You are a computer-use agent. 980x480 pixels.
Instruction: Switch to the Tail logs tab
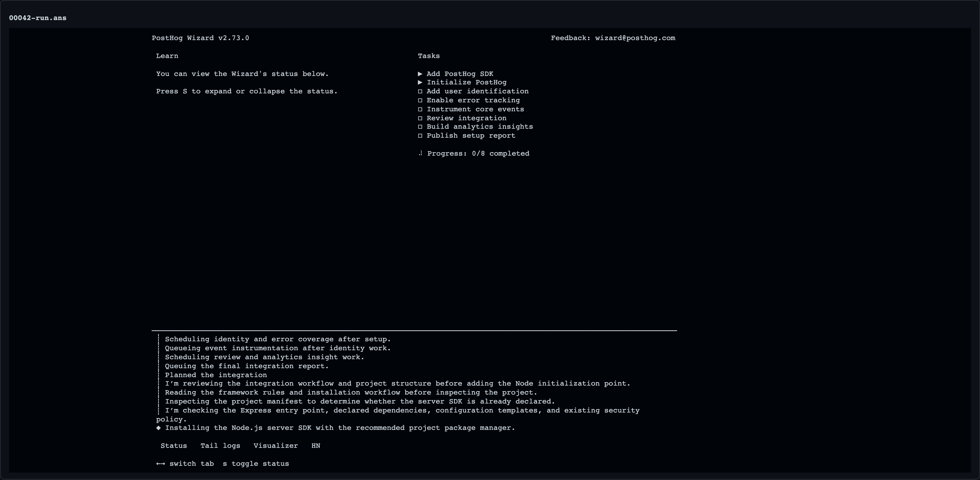pos(220,446)
